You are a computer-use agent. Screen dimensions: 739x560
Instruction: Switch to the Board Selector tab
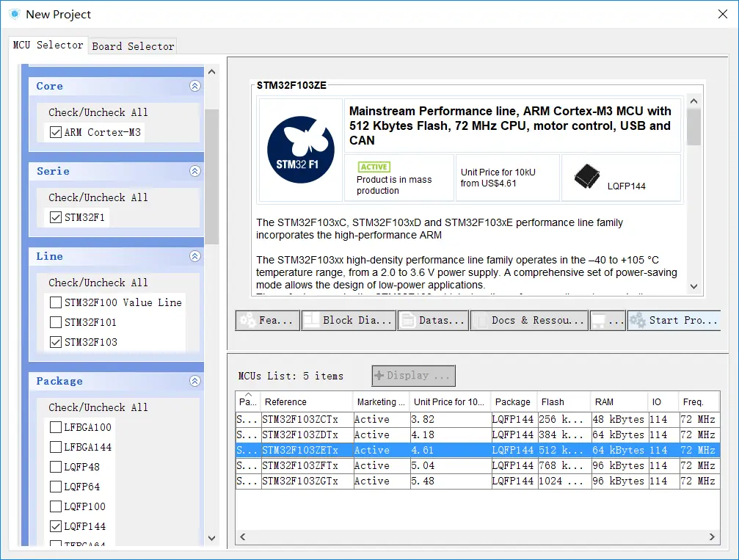click(x=133, y=46)
